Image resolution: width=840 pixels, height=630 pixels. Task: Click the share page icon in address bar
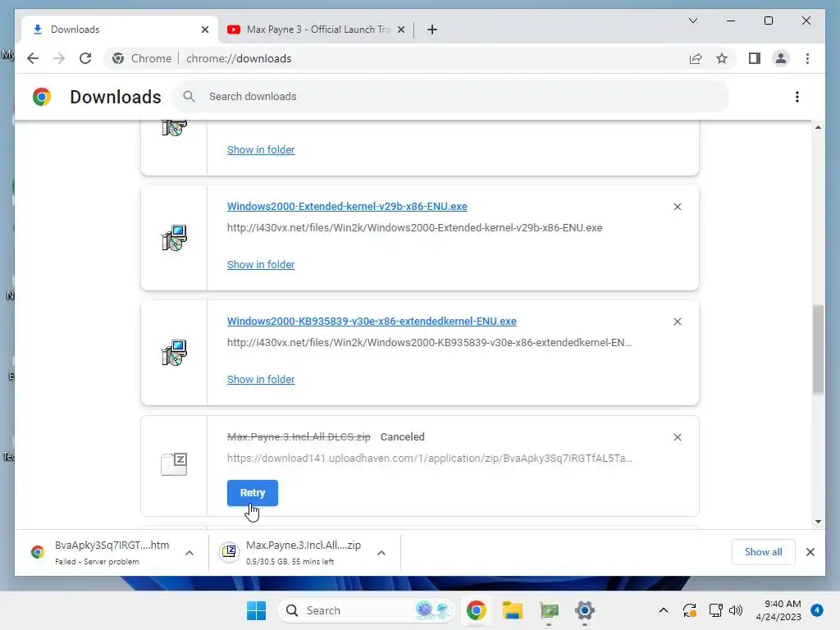click(x=696, y=58)
